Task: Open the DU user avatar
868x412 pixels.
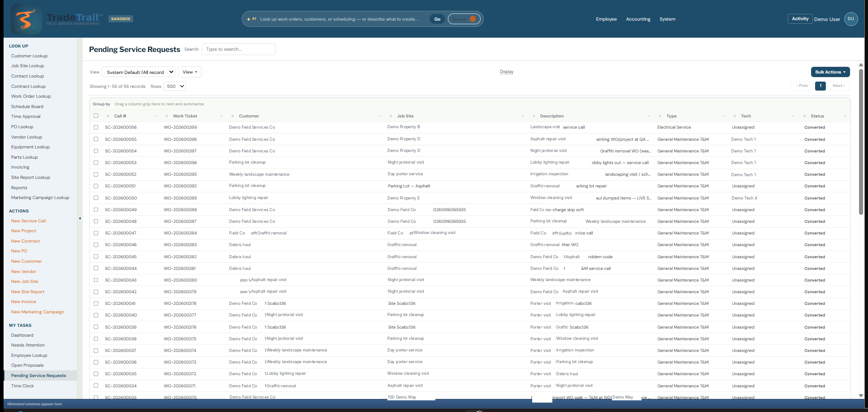Action: click(851, 19)
